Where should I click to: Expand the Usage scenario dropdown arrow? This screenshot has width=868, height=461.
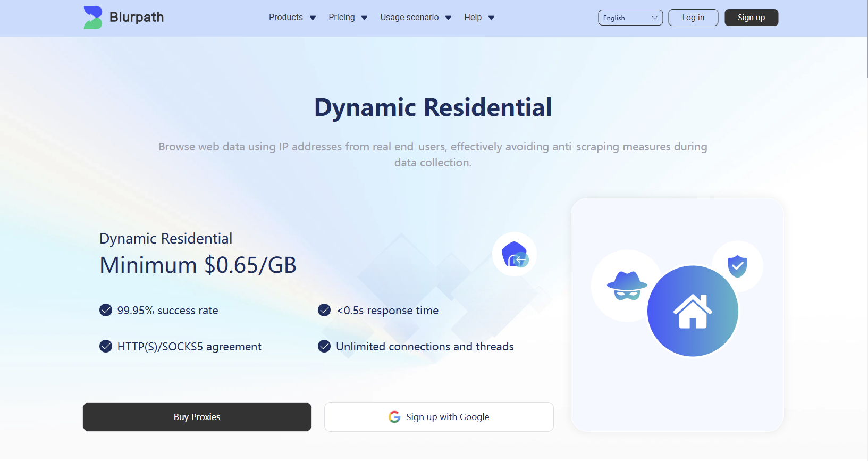[x=448, y=18]
